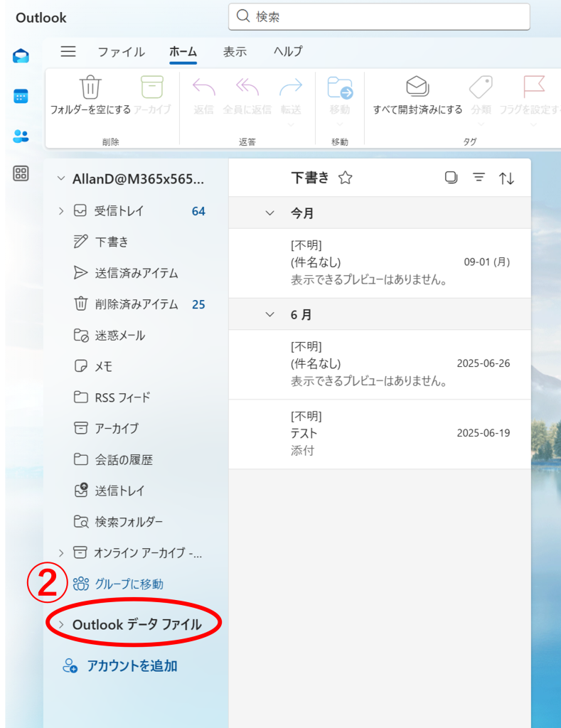Screen dimensions: 561x728
Task: Expand the 受信トレイ folder chevron
Action: pyautogui.click(x=61, y=210)
